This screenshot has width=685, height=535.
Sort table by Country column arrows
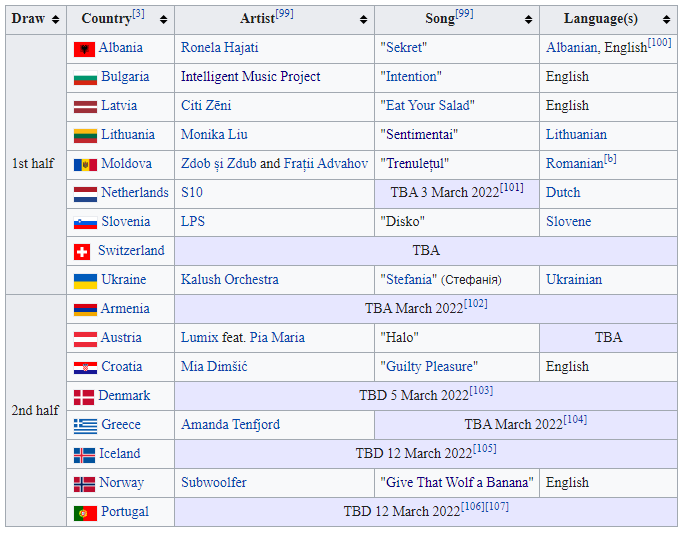point(163,20)
